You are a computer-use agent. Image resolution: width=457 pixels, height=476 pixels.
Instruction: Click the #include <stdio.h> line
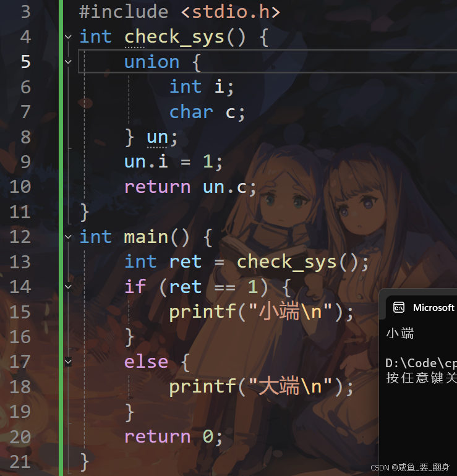(x=179, y=12)
